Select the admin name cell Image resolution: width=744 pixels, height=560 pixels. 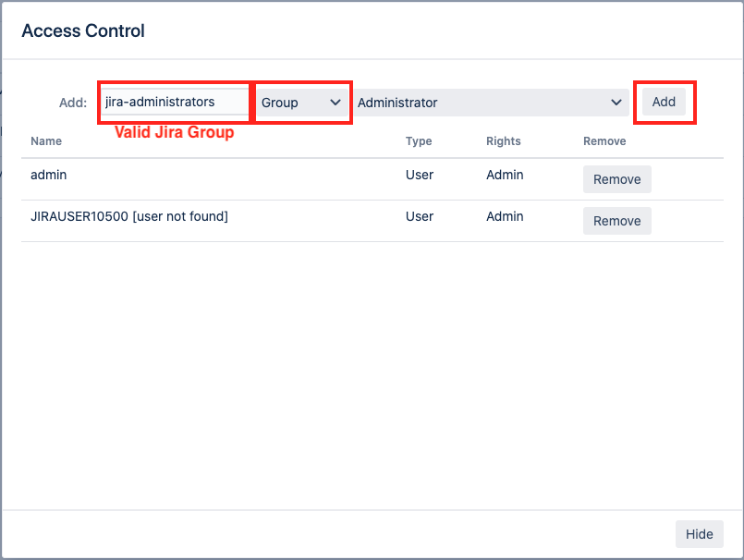[x=49, y=175]
